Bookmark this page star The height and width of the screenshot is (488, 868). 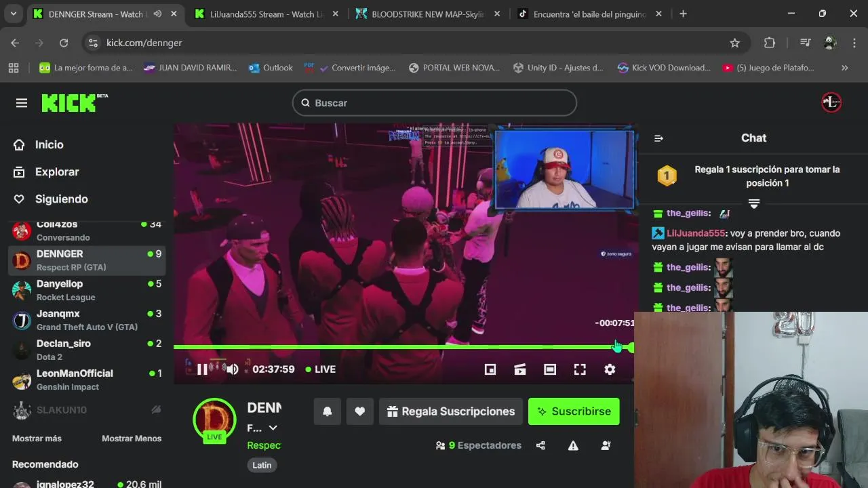click(734, 43)
